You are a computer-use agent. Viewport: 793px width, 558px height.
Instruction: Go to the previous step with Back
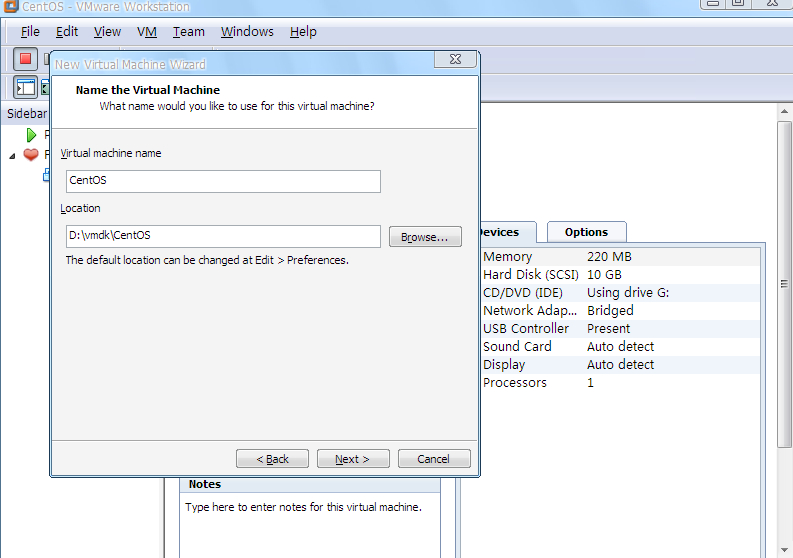[272, 458]
